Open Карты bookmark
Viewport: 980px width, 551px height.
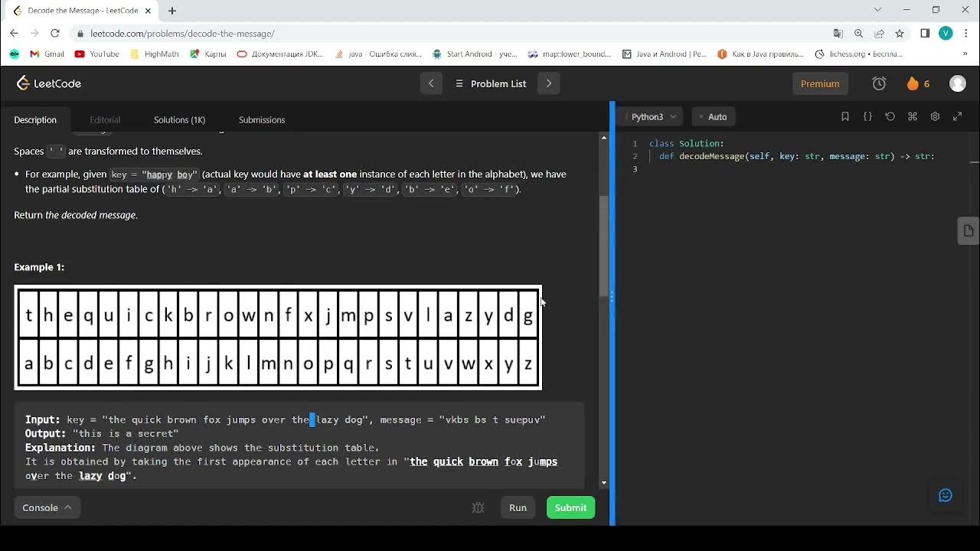tap(208, 54)
